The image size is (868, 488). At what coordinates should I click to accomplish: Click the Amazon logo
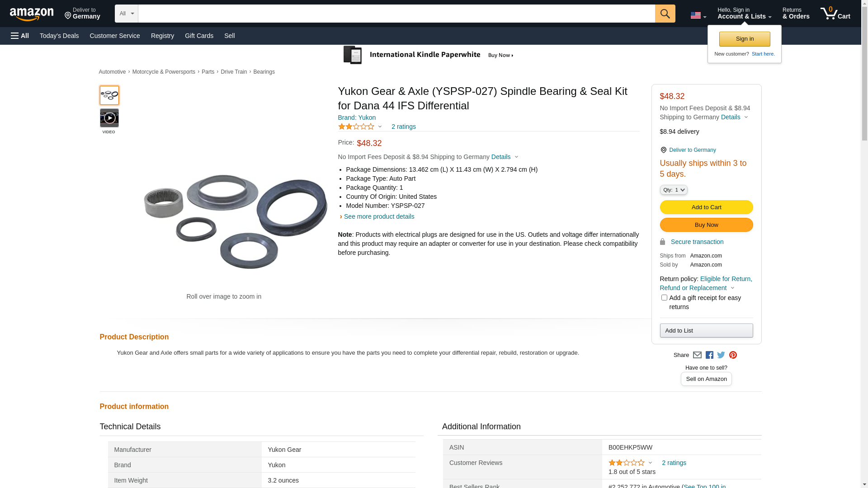[32, 14]
